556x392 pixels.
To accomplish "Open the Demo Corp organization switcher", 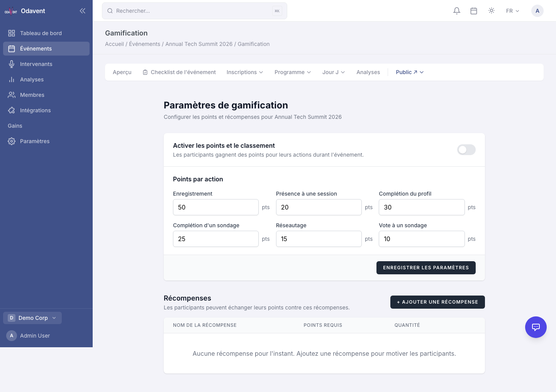I will [32, 318].
